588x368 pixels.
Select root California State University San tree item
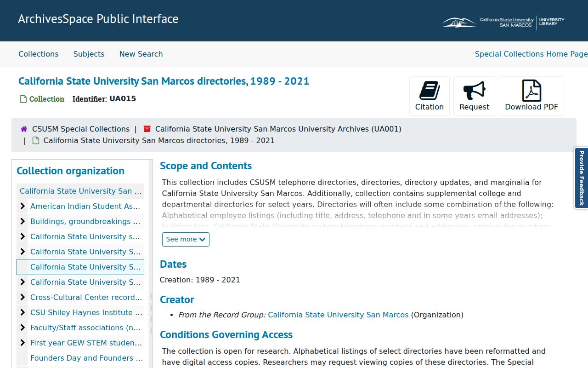pos(81,191)
